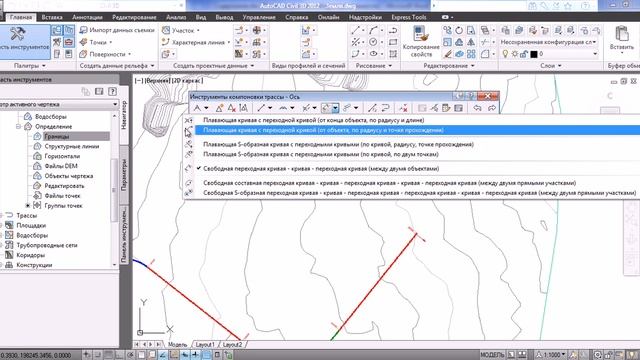Viewport: 640px width, 360px height.
Task: Click the Delete sub-entity icon in alignment toolbar
Action: click(403, 108)
